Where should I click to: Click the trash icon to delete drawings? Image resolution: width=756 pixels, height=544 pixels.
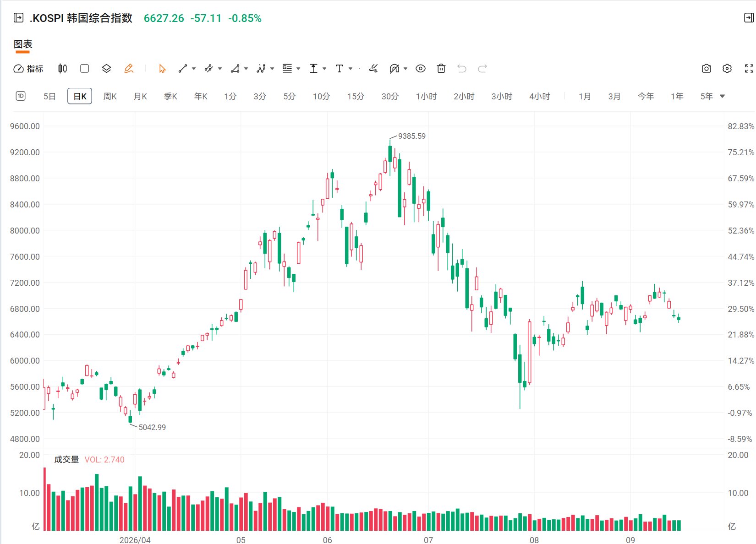[441, 69]
